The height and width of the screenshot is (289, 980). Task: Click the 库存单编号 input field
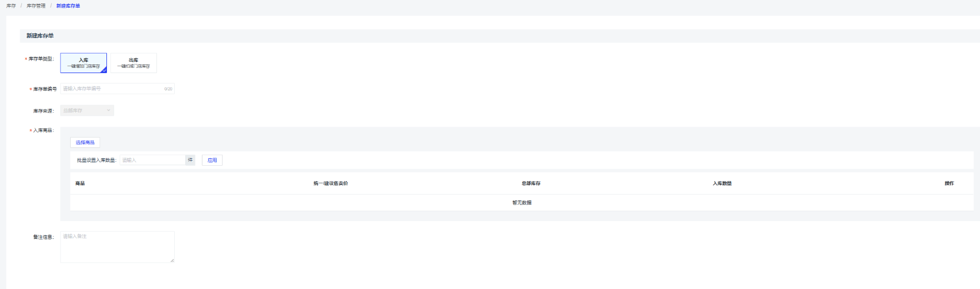112,89
